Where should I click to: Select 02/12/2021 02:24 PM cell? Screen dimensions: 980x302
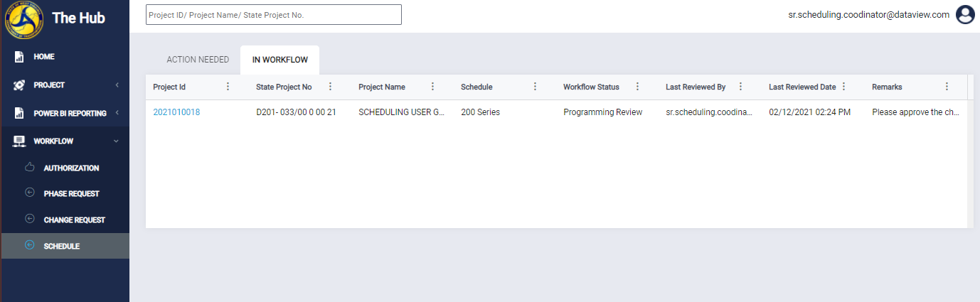click(x=809, y=112)
